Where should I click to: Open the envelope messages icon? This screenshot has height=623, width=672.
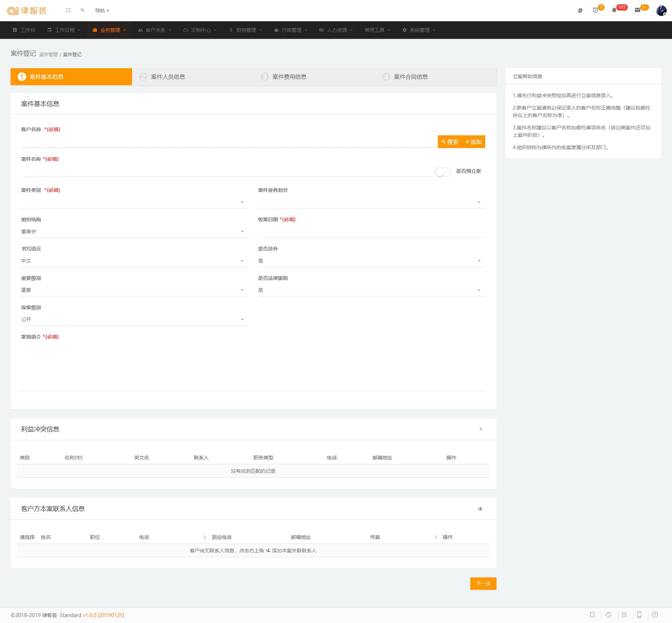tap(637, 10)
